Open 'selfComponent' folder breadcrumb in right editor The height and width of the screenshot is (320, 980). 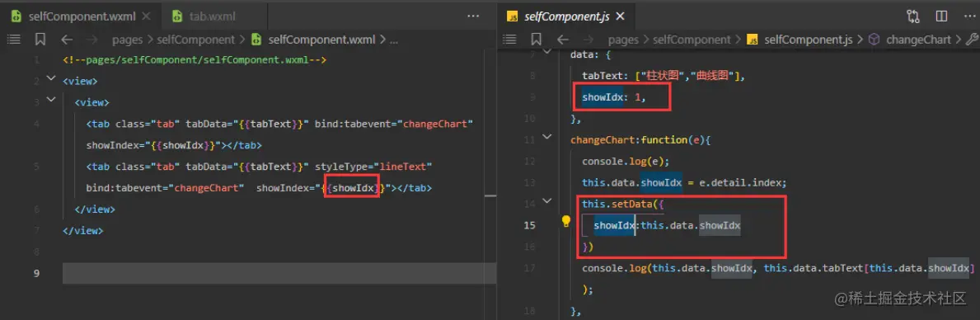point(692,40)
